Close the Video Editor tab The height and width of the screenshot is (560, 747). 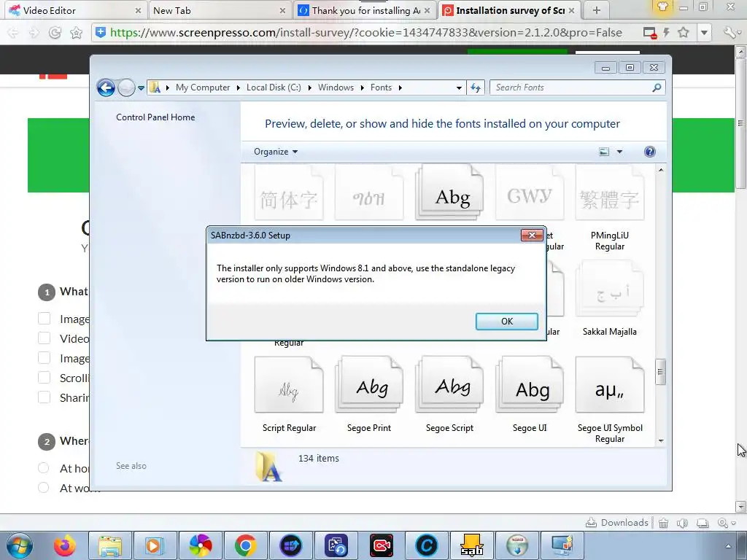(138, 10)
